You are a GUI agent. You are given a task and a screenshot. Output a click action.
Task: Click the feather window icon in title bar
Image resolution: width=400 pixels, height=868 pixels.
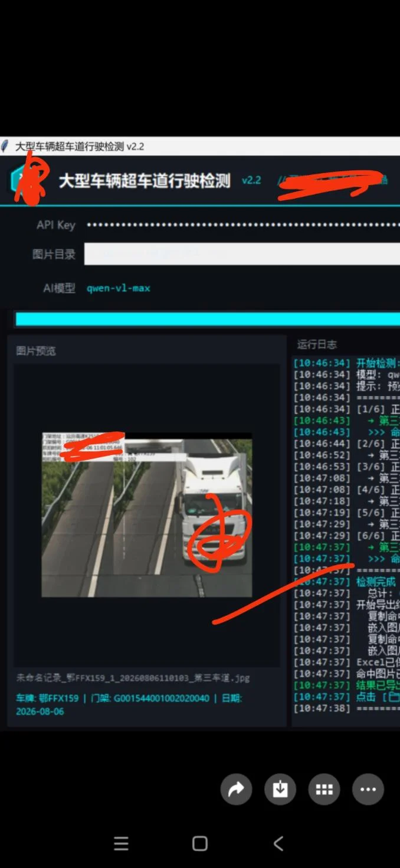tap(5, 146)
